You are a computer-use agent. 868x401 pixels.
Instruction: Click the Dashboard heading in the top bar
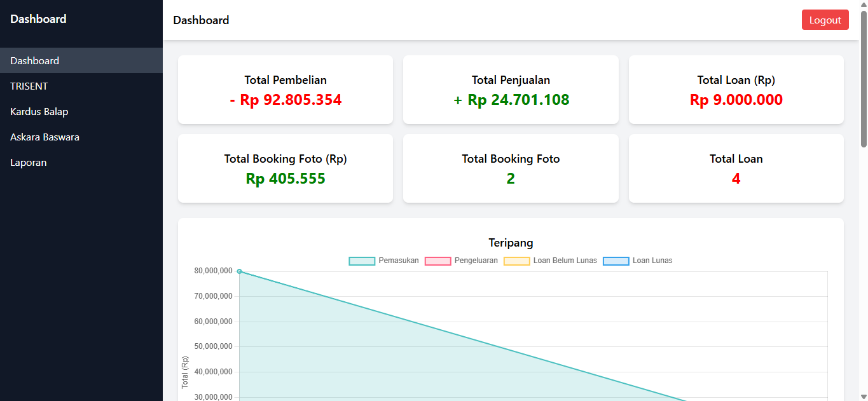[201, 20]
